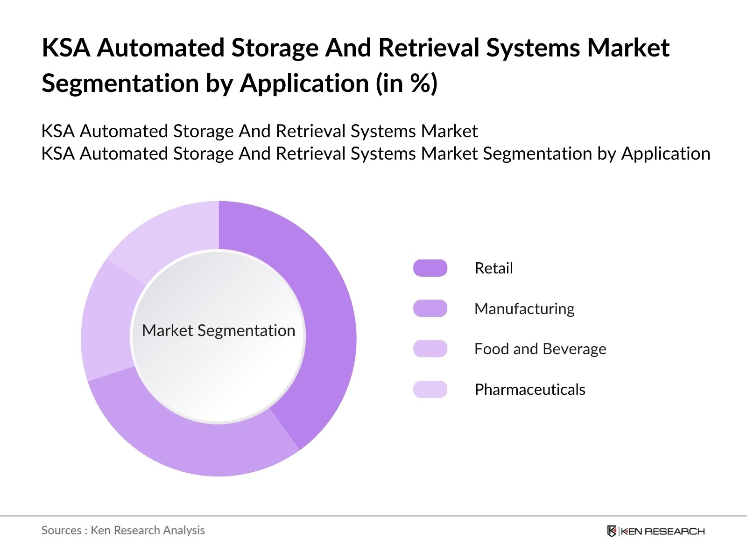The width and height of the screenshot is (747, 560).
Task: Click the Retail legend swatch
Action: [x=430, y=268]
